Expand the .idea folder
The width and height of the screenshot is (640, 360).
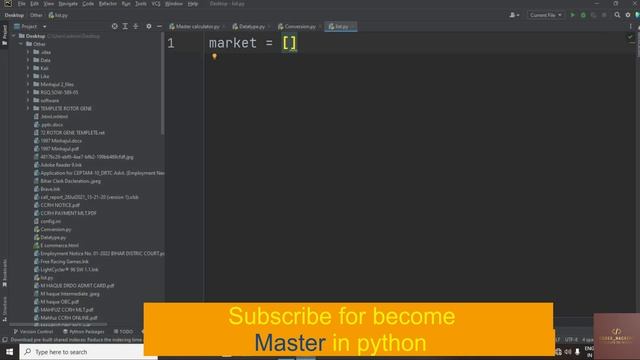pos(28,52)
